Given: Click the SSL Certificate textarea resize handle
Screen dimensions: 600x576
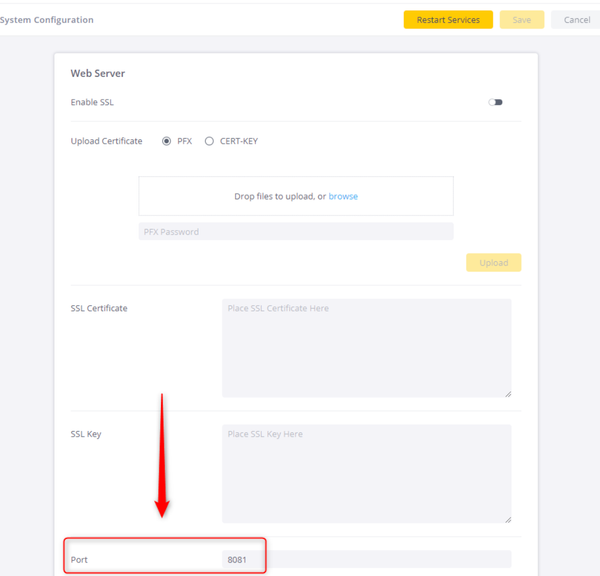Looking at the screenshot, I should [508, 394].
